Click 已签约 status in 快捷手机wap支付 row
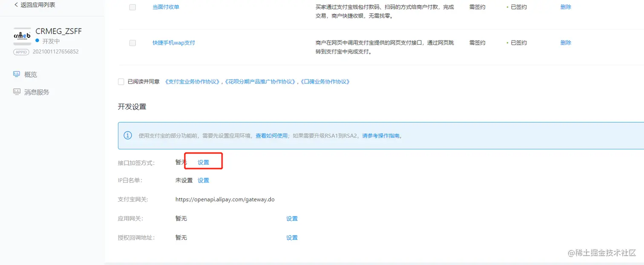644x265 pixels. click(x=519, y=43)
